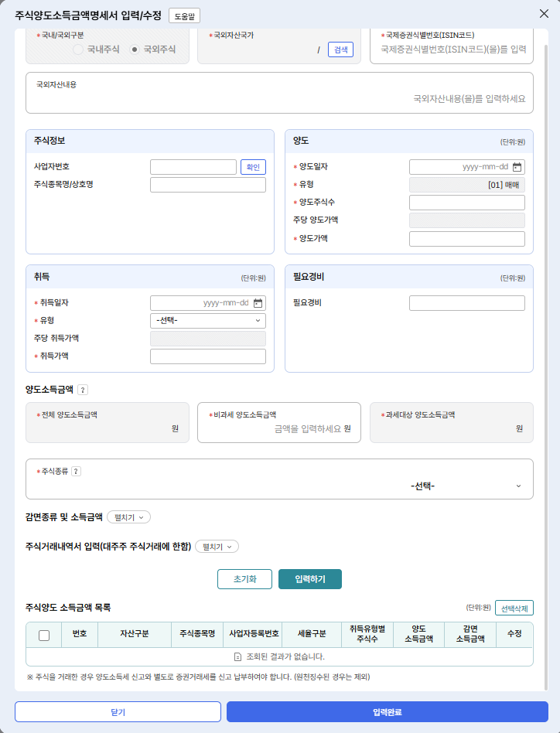The width and height of the screenshot is (560, 733).
Task: Select the 국외주식 radio button
Action: tap(135, 49)
